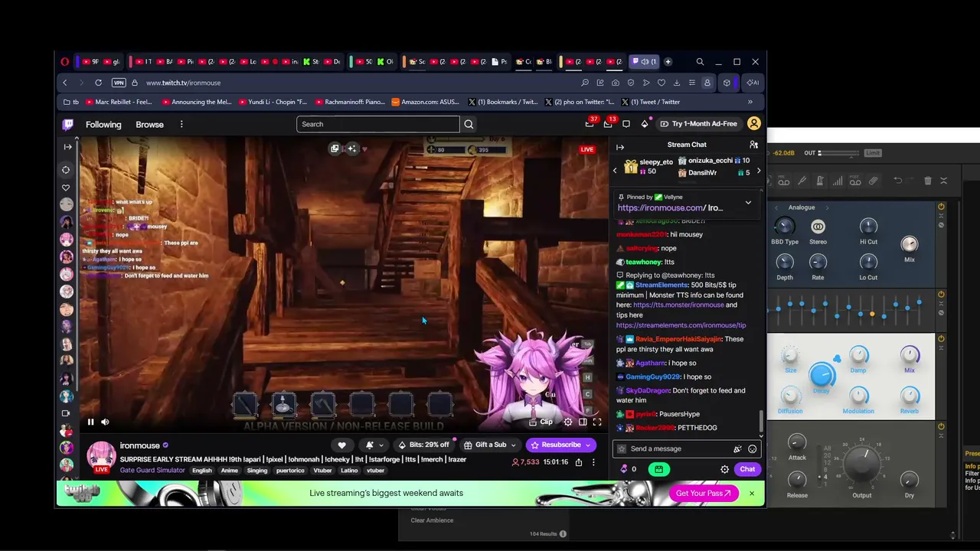Click the purple Chat send button
This screenshot has height=551, width=980.
(x=747, y=469)
